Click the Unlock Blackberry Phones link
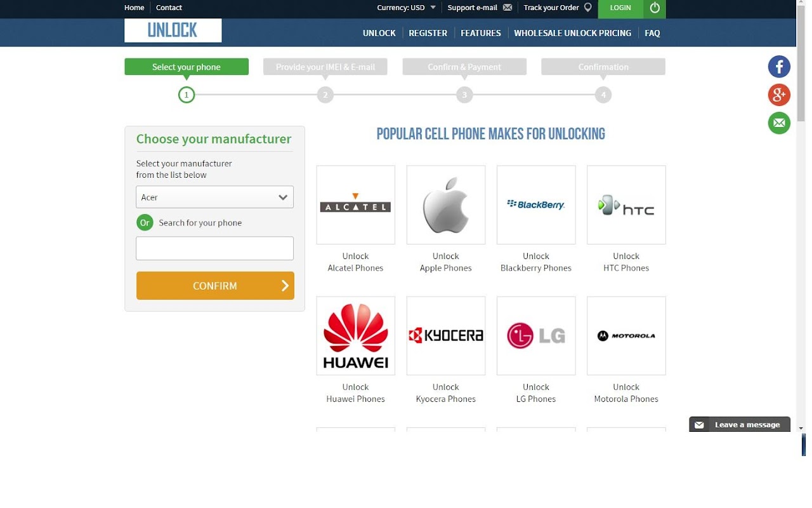812x508 pixels. tap(536, 262)
